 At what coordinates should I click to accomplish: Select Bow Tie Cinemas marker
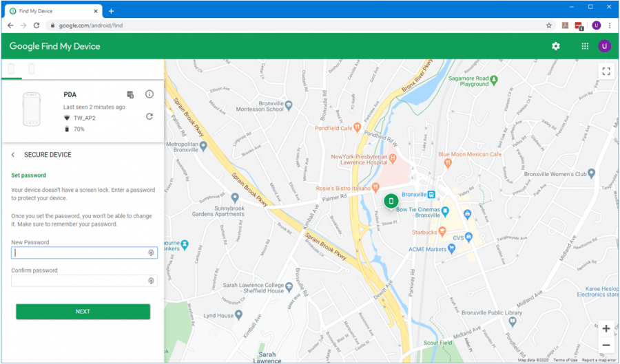pyautogui.click(x=445, y=212)
